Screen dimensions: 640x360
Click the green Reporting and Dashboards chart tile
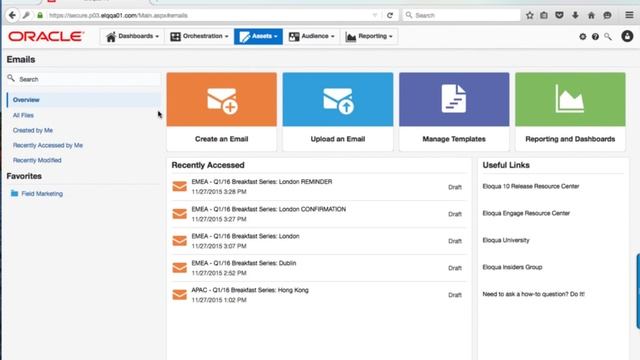570,99
